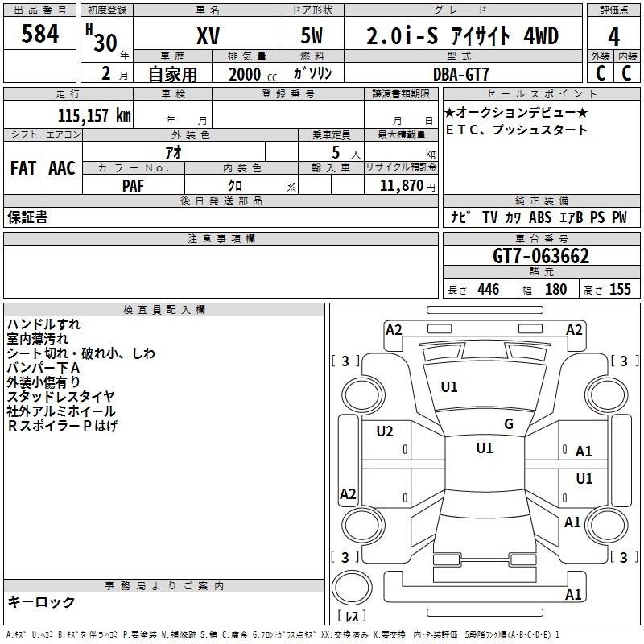Select the 自家用 vehicle history value
Screen dimensions: 644x644
pos(172,74)
